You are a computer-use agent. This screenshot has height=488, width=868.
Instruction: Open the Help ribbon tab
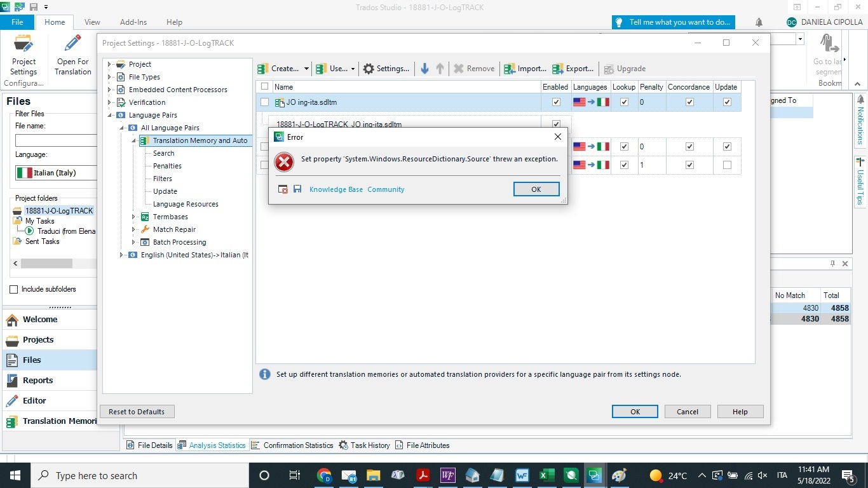174,22
